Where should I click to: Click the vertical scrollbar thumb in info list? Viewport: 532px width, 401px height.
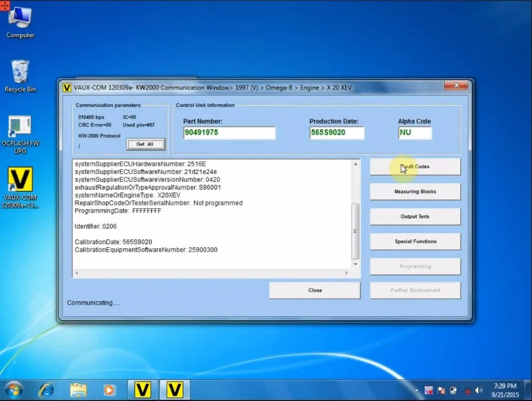[x=355, y=231]
